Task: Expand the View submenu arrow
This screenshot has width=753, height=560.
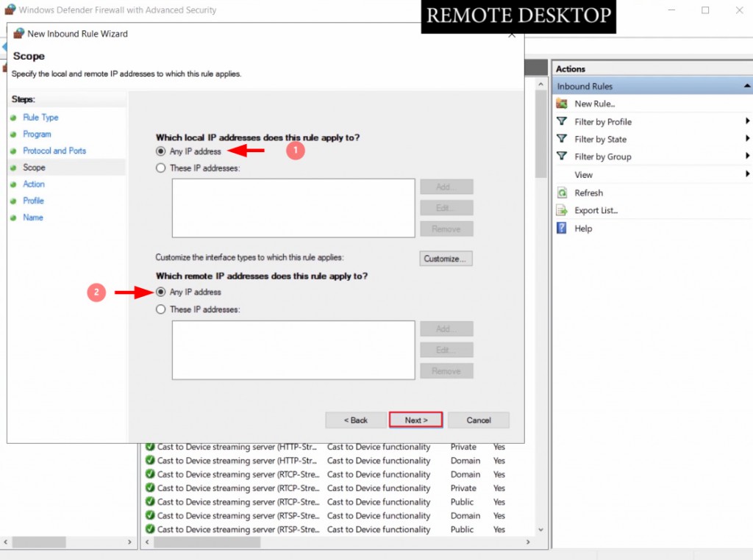Action: point(747,173)
